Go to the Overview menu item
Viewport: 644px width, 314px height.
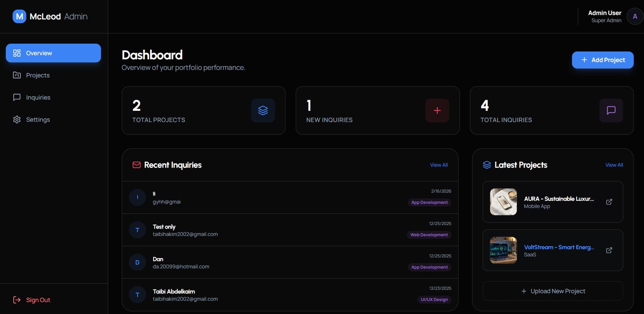point(53,53)
